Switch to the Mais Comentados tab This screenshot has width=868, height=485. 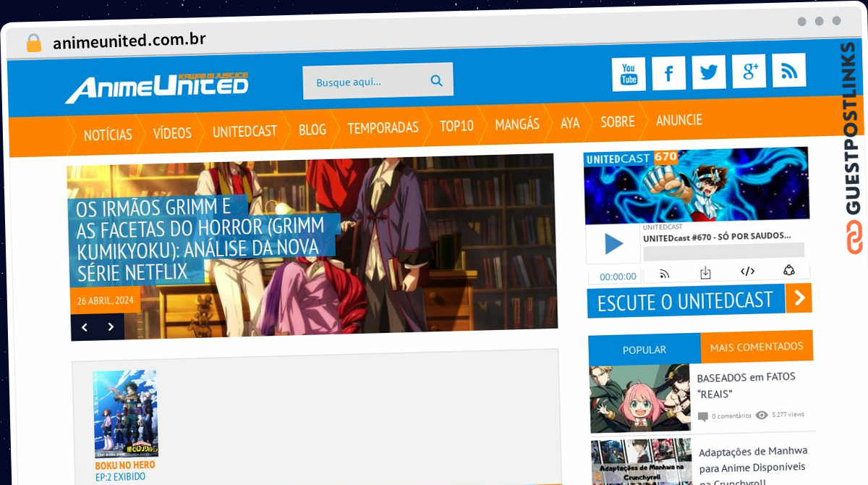(x=757, y=347)
